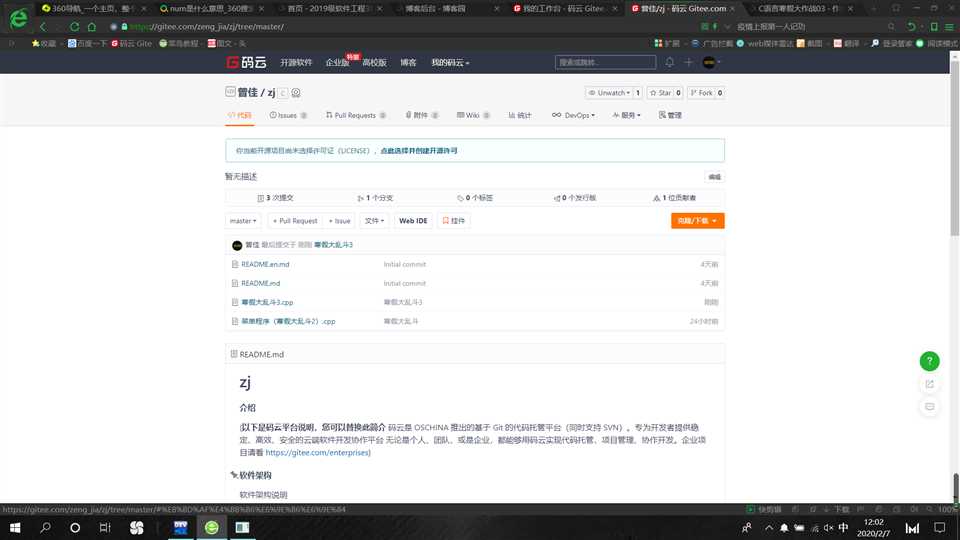960x540 pixels.
Task: Click file icon next to README.en.md
Action: click(234, 264)
